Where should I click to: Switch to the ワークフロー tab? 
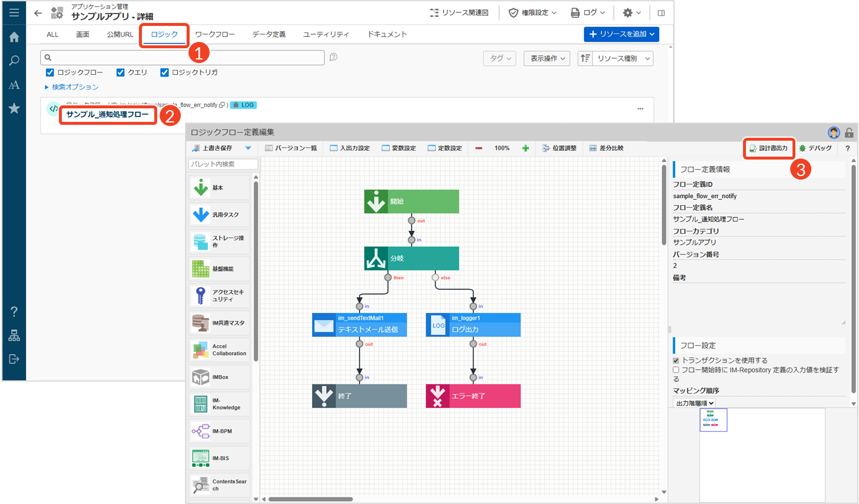(214, 35)
